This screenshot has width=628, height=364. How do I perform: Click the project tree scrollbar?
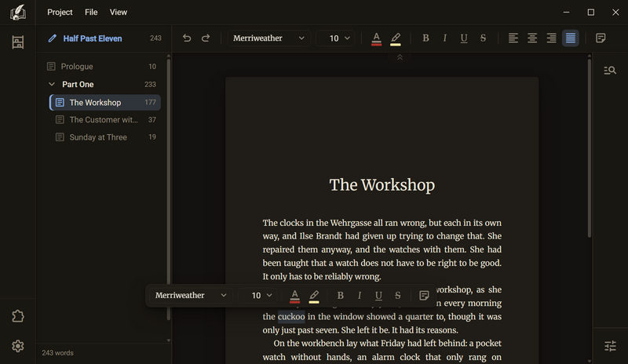click(x=169, y=188)
